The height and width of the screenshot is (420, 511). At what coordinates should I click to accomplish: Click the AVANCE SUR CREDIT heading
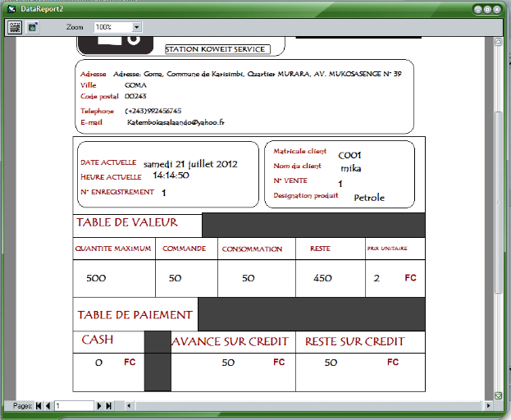[x=230, y=341]
